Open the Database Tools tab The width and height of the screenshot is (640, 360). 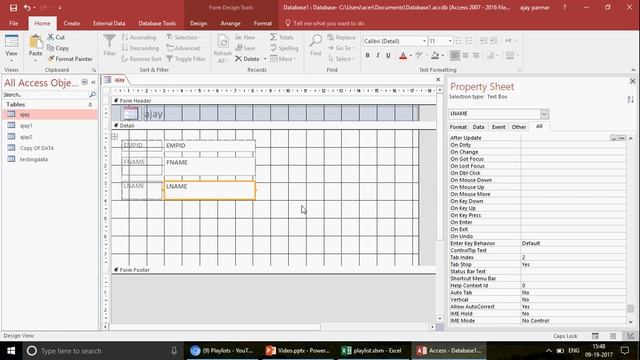[157, 23]
